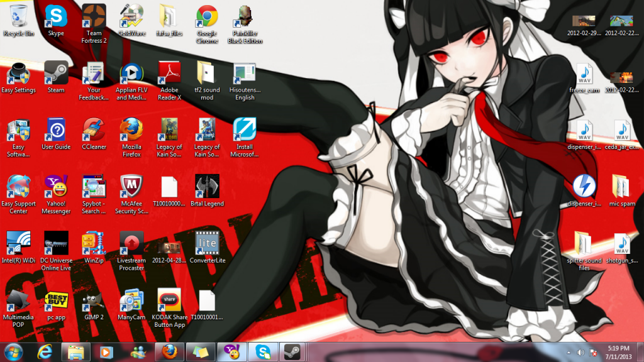The height and width of the screenshot is (362, 644).
Task: Switch to Skype in the taskbar
Action: [262, 352]
